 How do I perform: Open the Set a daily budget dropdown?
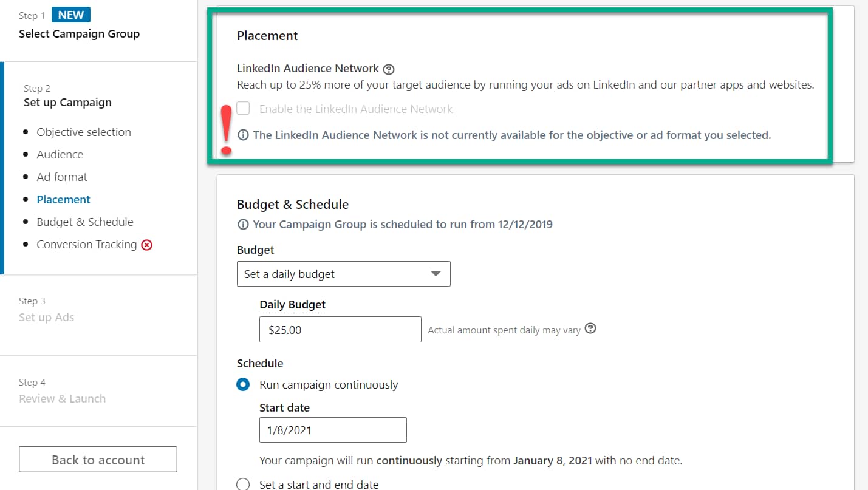(344, 274)
